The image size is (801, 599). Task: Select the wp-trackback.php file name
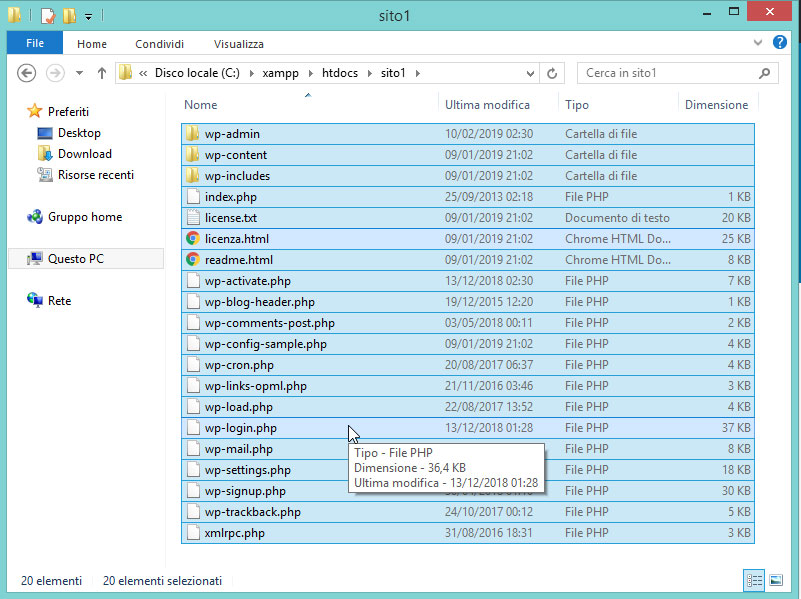(x=252, y=512)
